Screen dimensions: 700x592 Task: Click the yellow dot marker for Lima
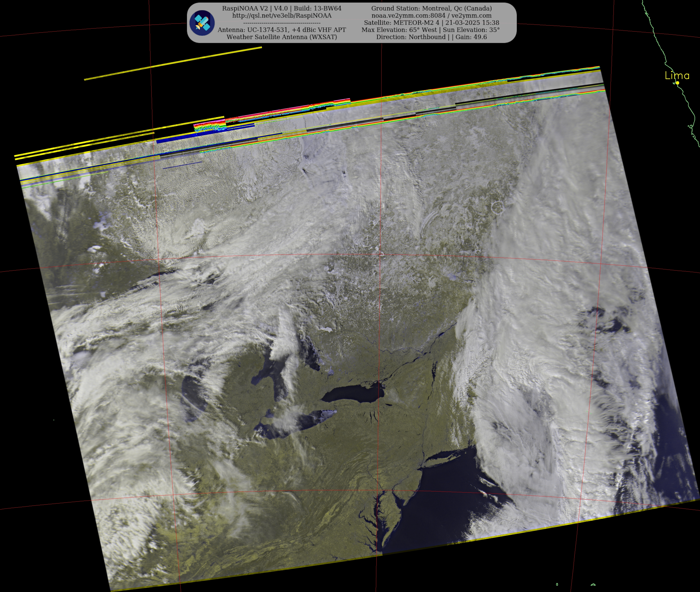click(678, 83)
